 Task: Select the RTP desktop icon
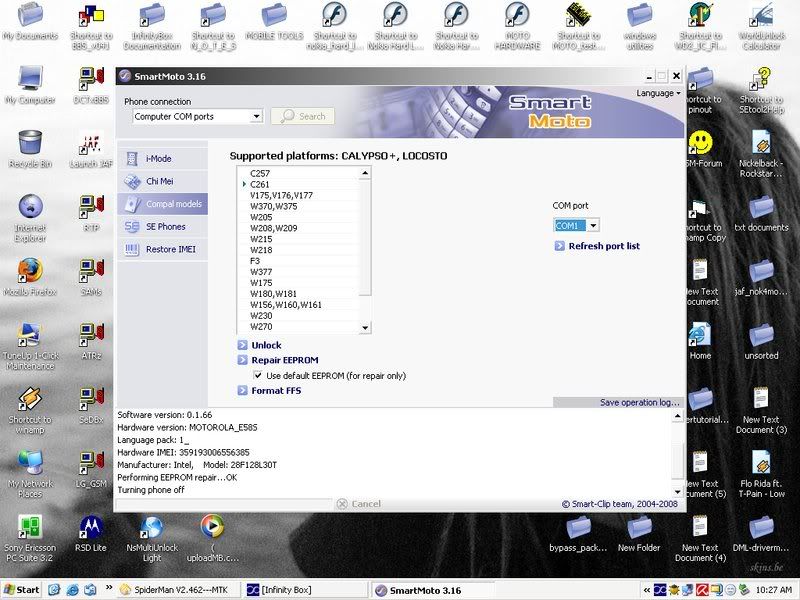point(91,213)
